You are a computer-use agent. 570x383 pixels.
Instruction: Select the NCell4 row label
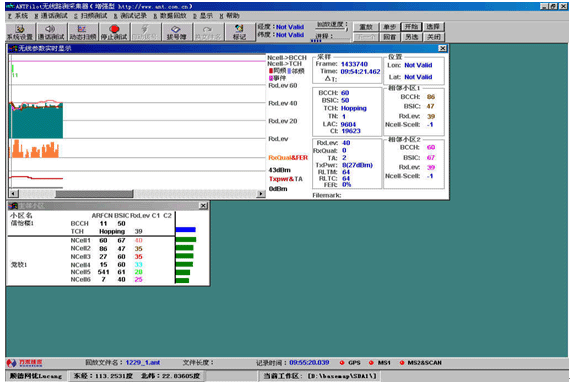80,265
